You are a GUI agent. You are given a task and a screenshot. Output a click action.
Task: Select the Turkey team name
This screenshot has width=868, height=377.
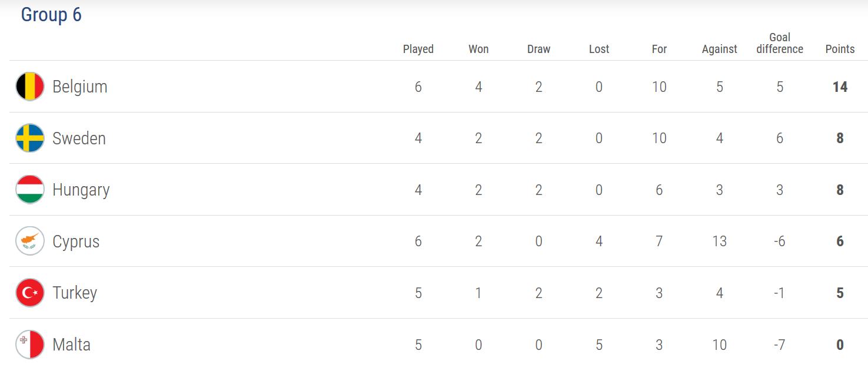(75, 293)
